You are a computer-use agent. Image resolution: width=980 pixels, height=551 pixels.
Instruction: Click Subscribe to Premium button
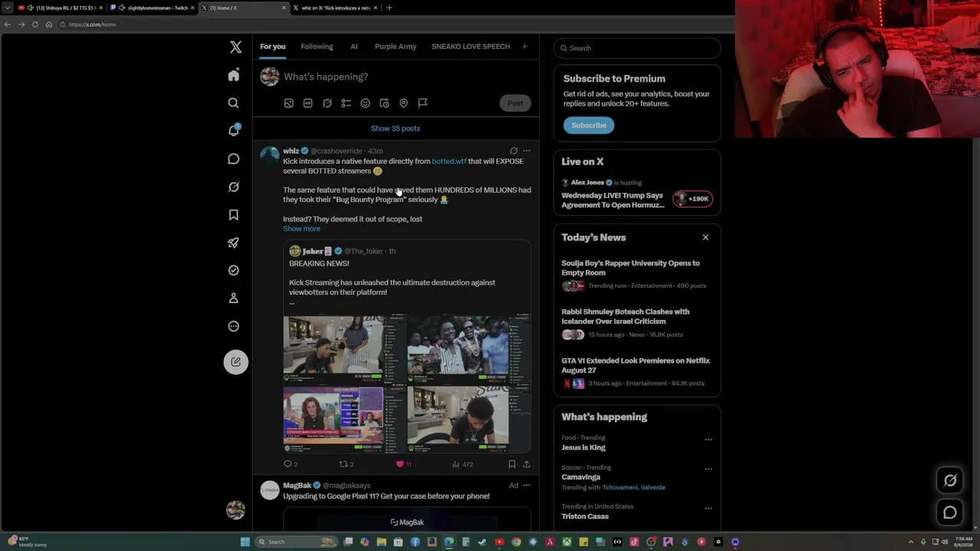[589, 126]
